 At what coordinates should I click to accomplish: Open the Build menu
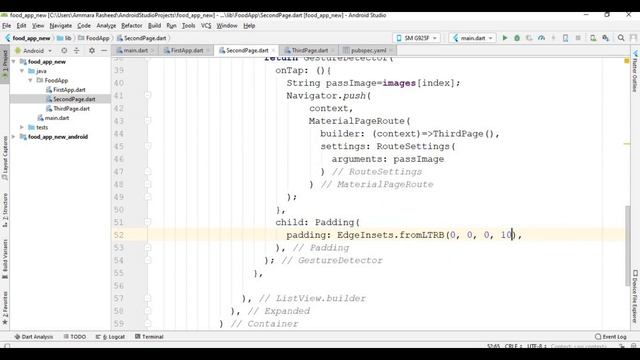(154, 26)
